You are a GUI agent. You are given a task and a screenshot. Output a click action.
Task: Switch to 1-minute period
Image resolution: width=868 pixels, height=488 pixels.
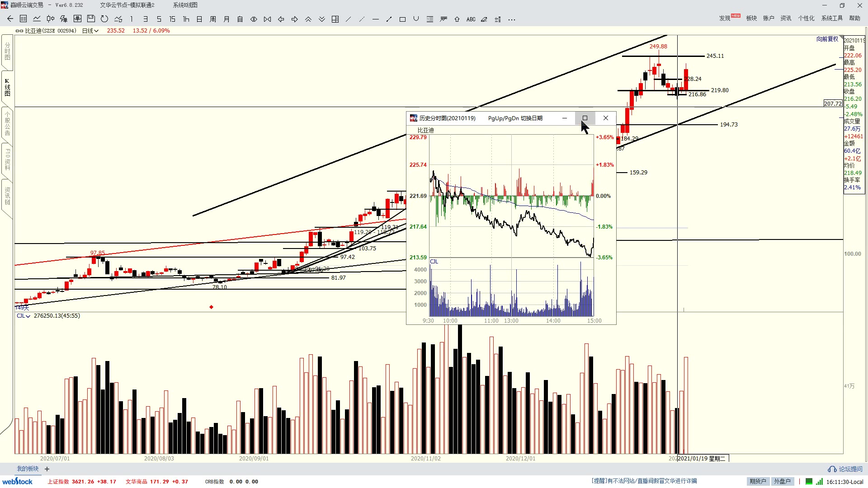click(x=132, y=19)
